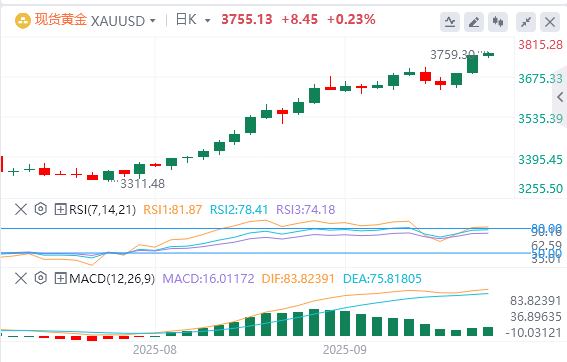Open the indicator line chart tool
Screen dimensions: 567x362
pyautogui.click(x=450, y=22)
